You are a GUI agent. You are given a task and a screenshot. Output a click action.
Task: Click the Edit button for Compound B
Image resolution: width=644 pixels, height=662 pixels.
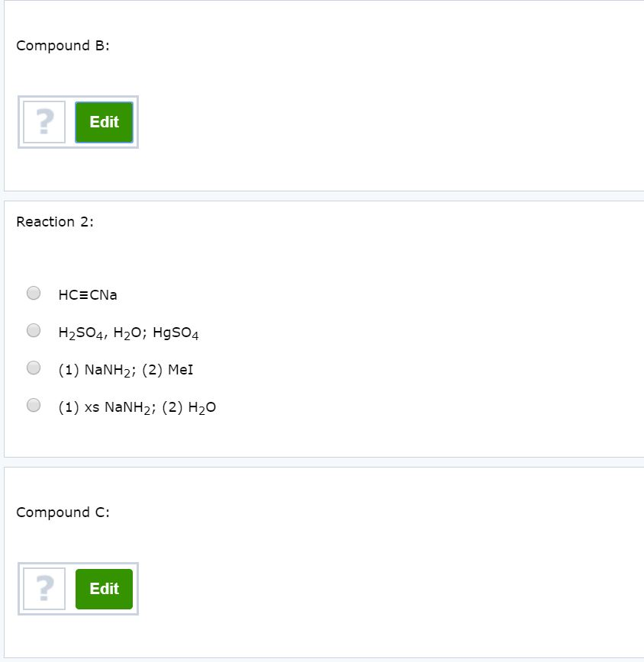104,122
